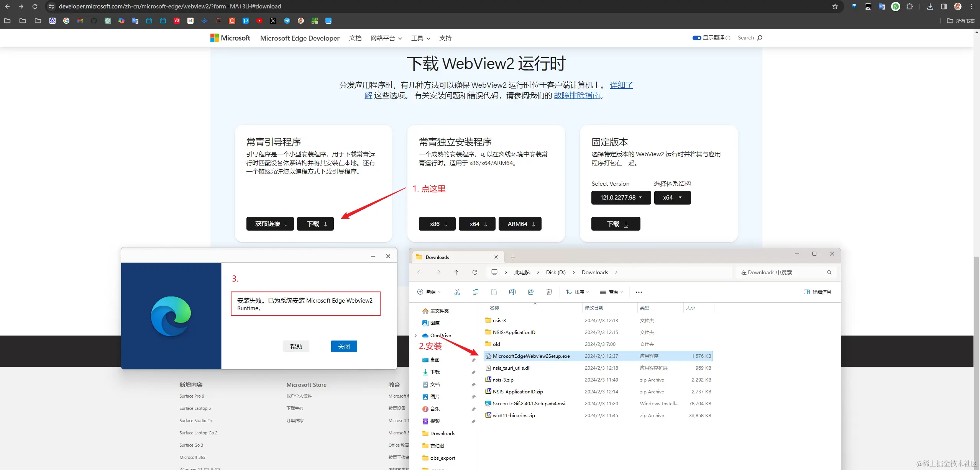Click the share icon in Explorer toolbar
Image resolution: width=980 pixels, height=470 pixels.
[x=530, y=292]
